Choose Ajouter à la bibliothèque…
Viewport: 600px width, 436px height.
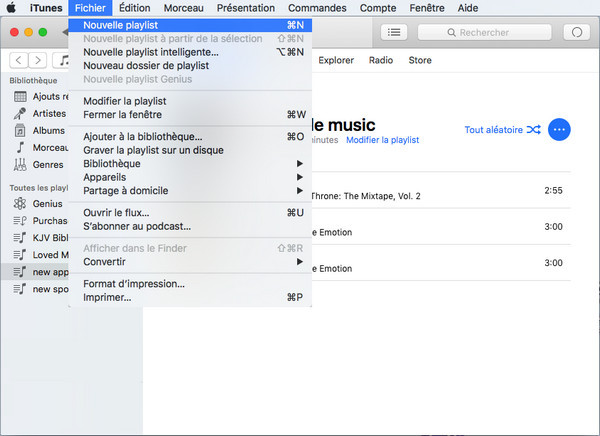[x=190, y=137]
